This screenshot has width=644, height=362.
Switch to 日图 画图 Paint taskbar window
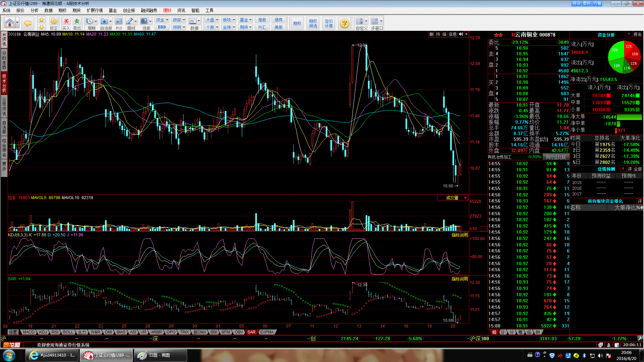point(160,355)
